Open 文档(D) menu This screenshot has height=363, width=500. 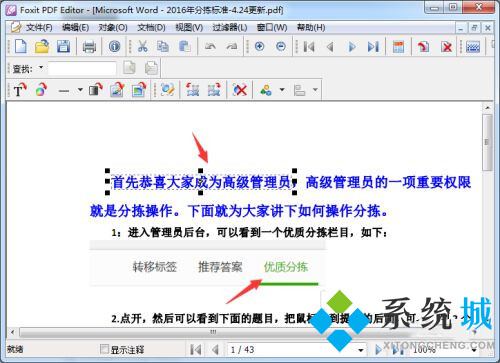(151, 27)
